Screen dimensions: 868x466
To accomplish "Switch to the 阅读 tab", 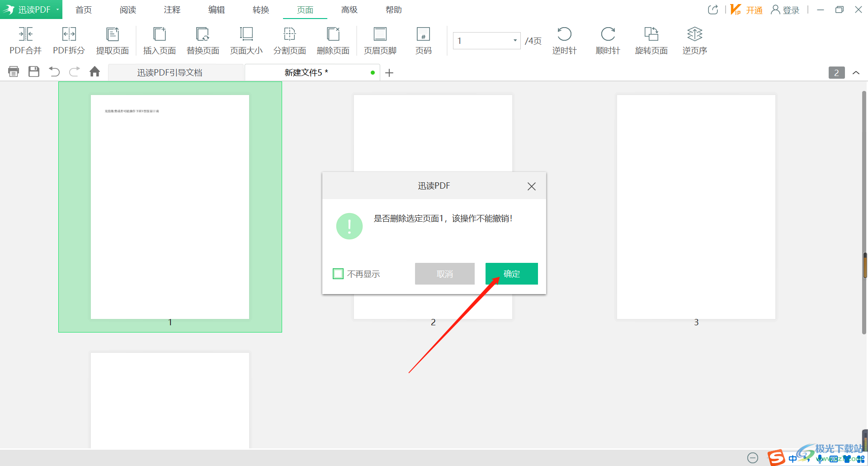I will [x=128, y=10].
